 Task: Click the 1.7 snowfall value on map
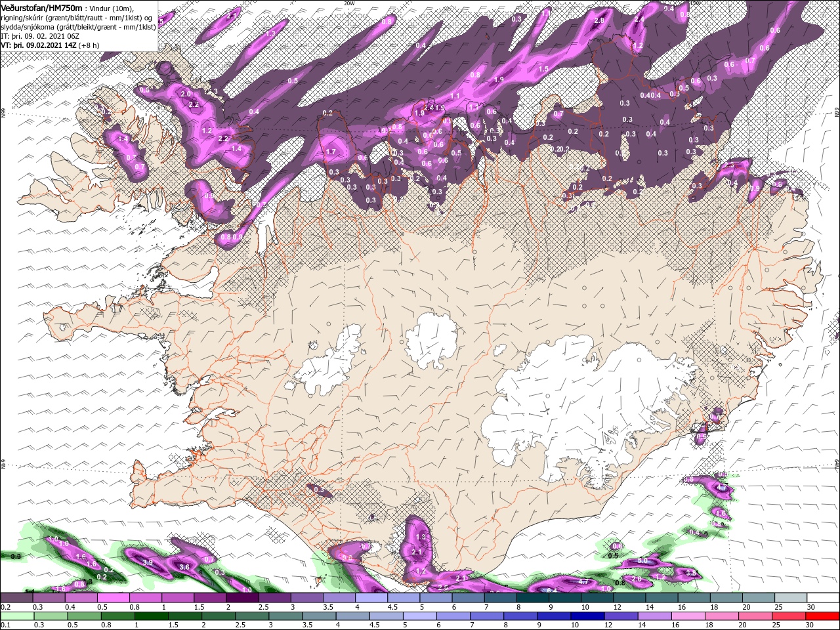[x=331, y=152]
